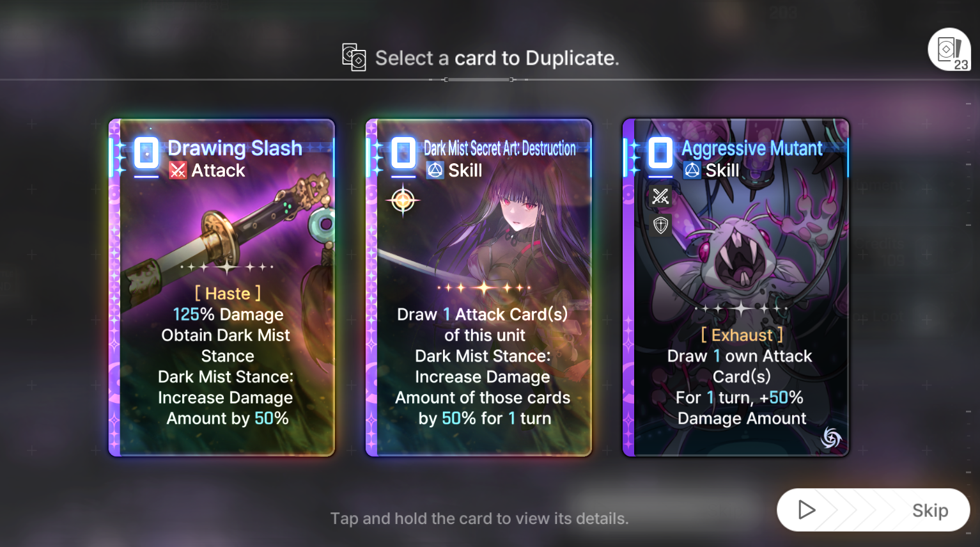Click the swirl icon at Aggressive Mutant corner
Image resolution: width=980 pixels, height=547 pixels.
pos(831,438)
